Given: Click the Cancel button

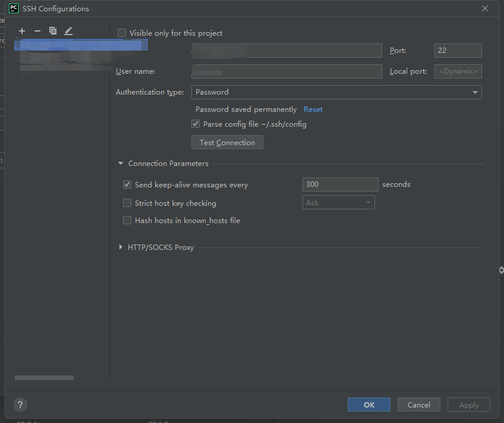Looking at the screenshot, I should click(419, 405).
